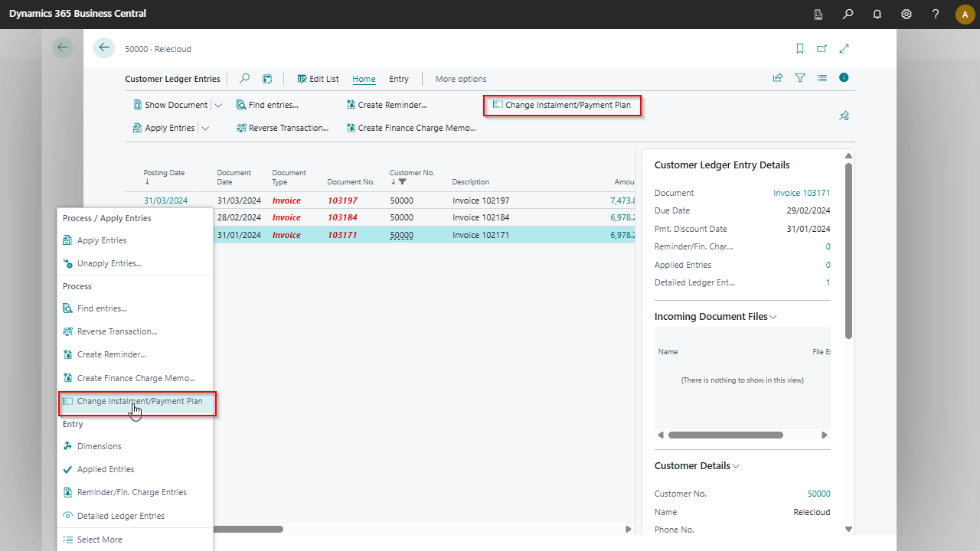Toggle the filter pane
The image size is (980, 551).
coord(800,78)
